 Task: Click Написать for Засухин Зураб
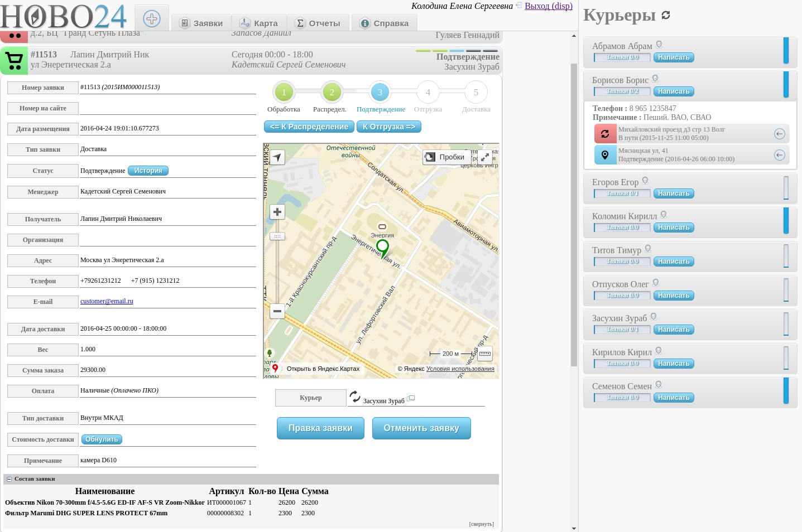point(674,330)
